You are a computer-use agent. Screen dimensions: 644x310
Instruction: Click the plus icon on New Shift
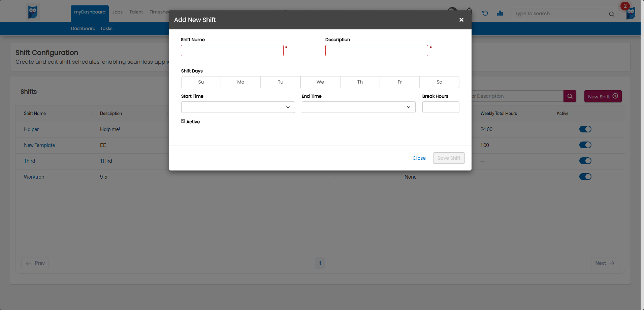coord(615,96)
